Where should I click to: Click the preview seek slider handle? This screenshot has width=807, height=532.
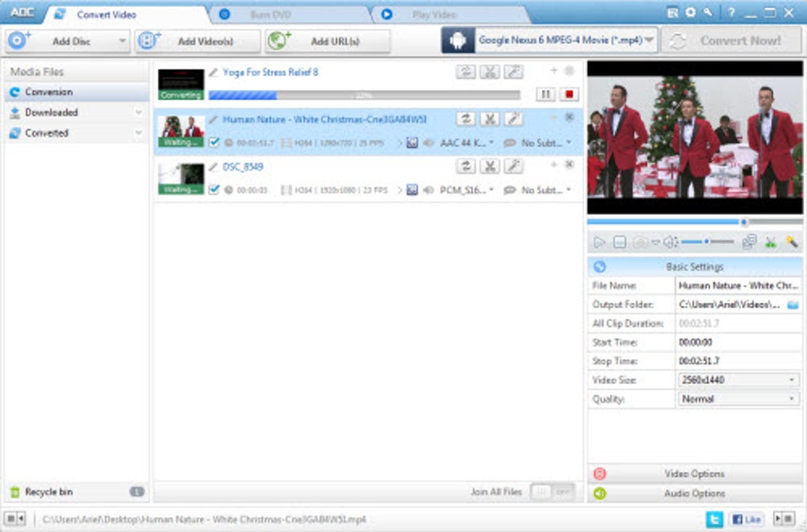744,222
